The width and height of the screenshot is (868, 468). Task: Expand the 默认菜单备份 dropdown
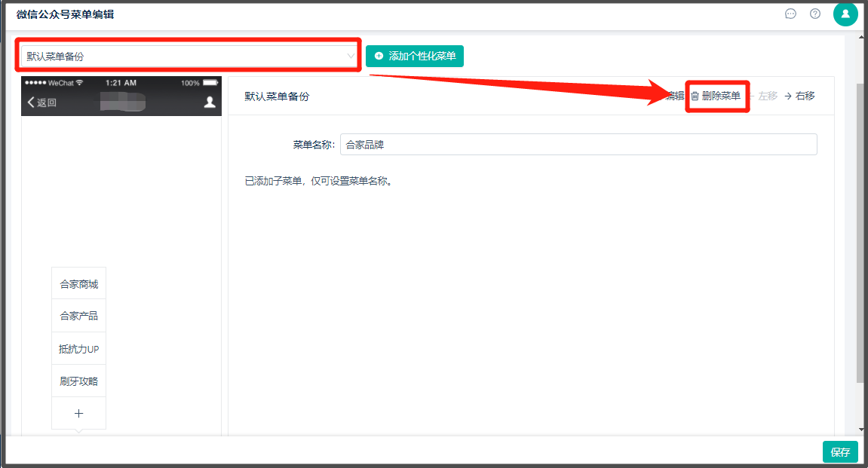[190, 56]
